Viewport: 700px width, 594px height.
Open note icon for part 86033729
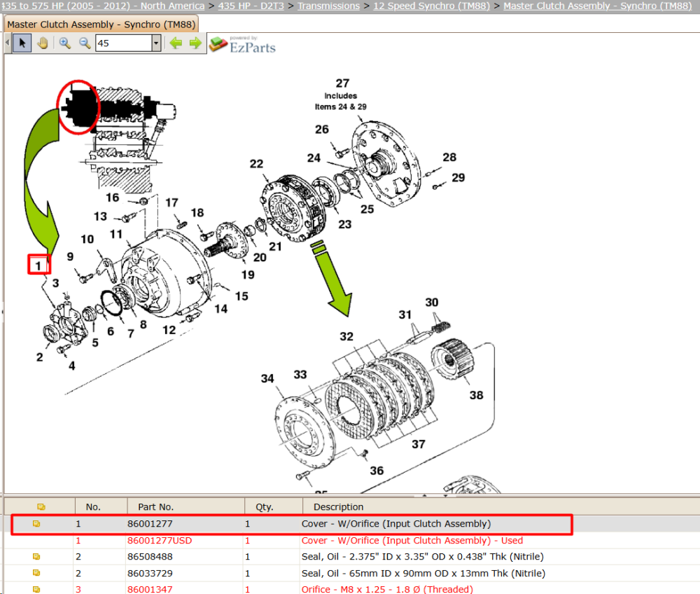[x=36, y=573]
